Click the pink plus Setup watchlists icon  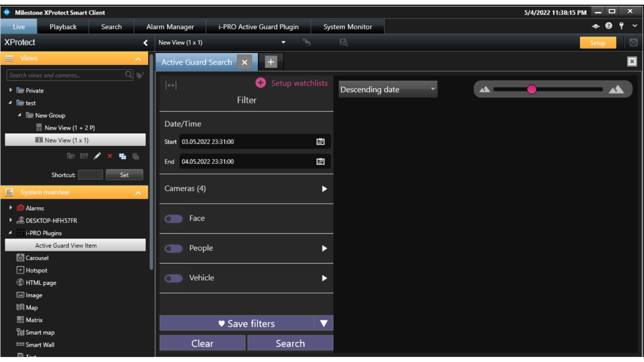coord(261,83)
